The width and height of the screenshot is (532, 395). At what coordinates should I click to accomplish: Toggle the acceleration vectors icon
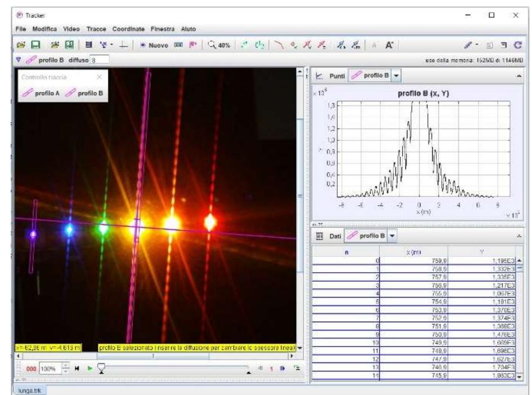[x=321, y=45]
